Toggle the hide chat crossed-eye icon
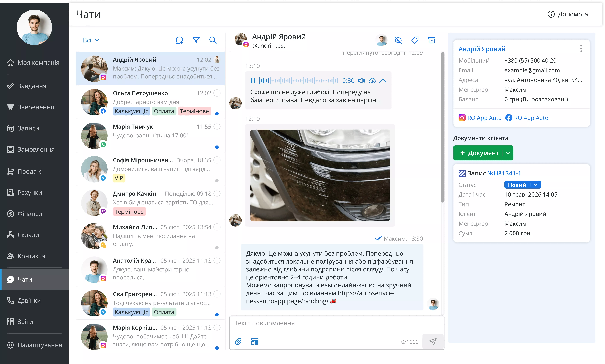Image resolution: width=605 pixels, height=364 pixels. (x=398, y=40)
